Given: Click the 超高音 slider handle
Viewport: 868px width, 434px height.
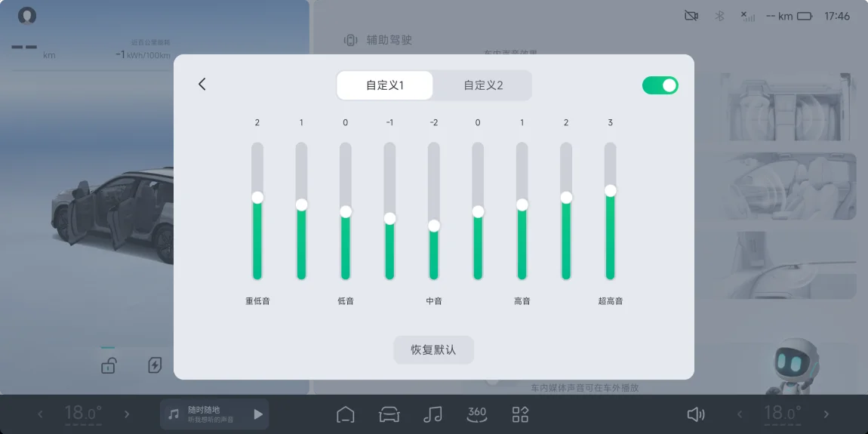Looking at the screenshot, I should coord(610,190).
